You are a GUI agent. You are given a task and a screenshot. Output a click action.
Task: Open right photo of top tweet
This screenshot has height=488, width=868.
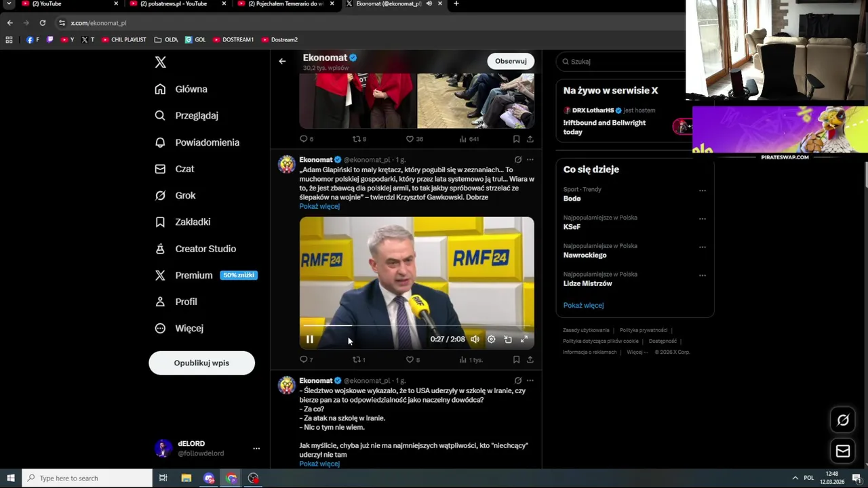pos(476,101)
